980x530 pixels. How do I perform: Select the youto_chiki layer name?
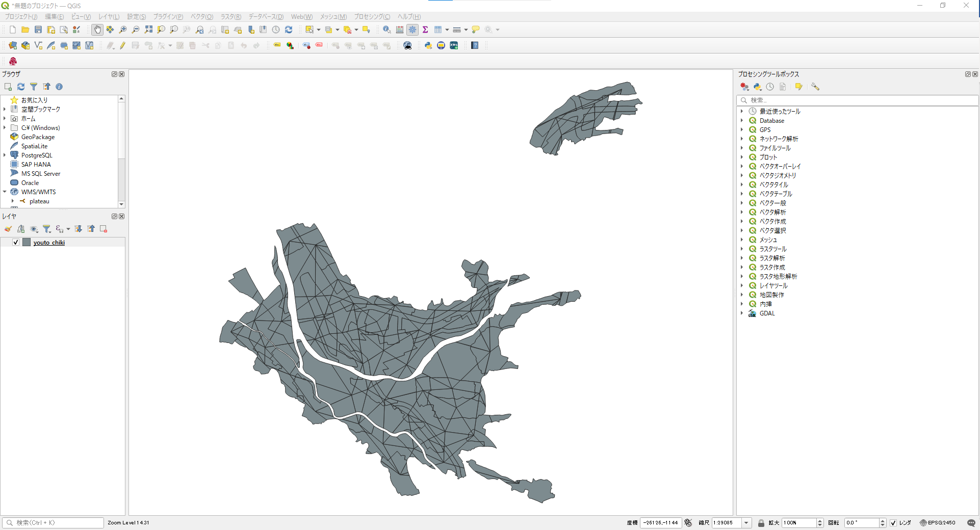(x=49, y=243)
